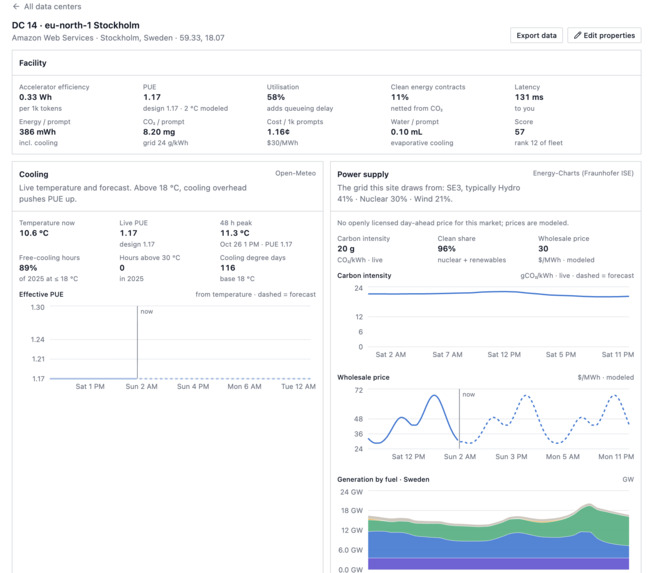The width and height of the screenshot is (666, 573).
Task: Click the Export data button
Action: (x=536, y=36)
